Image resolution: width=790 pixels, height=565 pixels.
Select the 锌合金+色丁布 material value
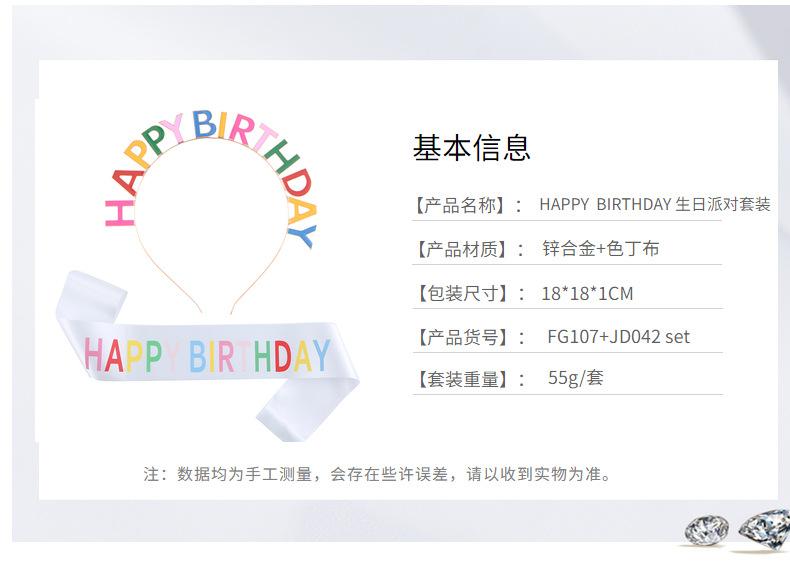pos(601,249)
